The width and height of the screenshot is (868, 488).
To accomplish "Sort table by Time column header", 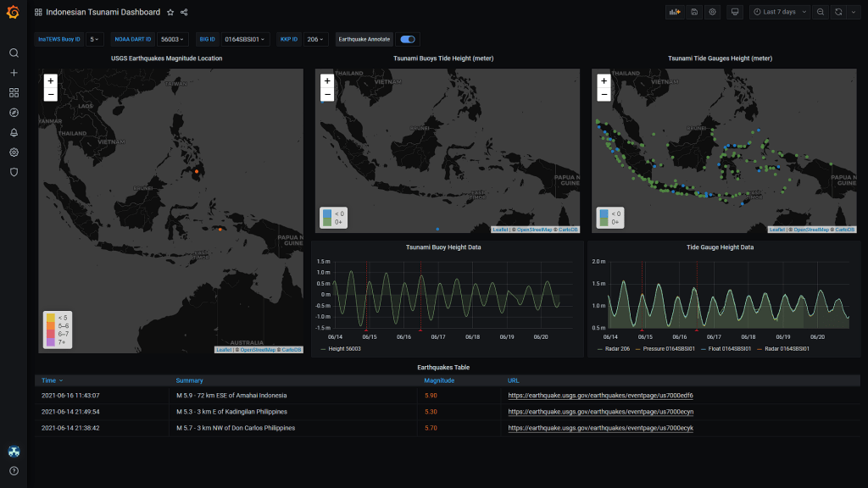I will (49, 380).
